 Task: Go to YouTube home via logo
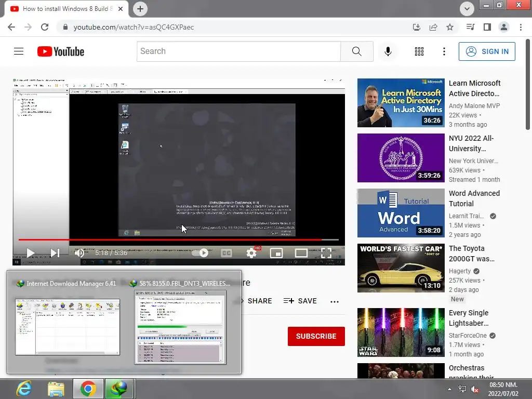point(61,51)
